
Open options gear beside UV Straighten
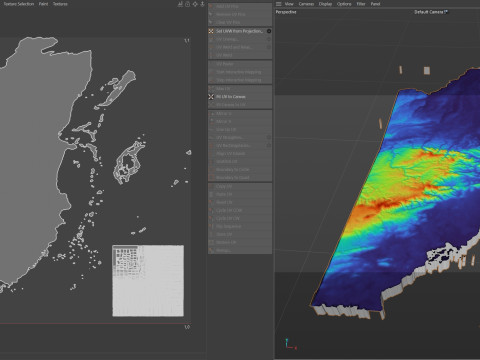269,137
